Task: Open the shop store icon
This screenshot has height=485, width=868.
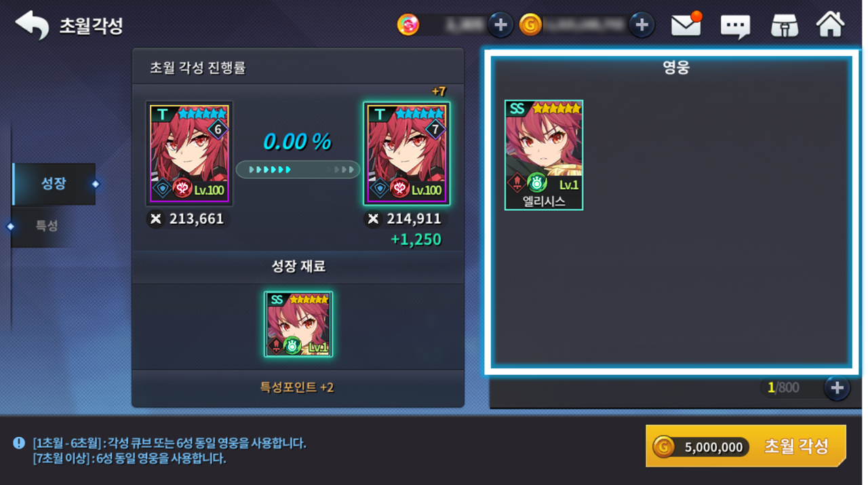Action: (x=784, y=26)
